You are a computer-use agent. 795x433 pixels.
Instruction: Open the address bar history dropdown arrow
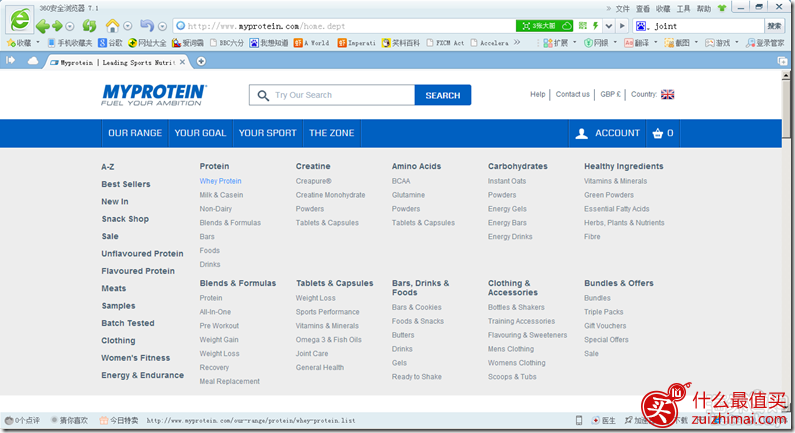pos(609,26)
